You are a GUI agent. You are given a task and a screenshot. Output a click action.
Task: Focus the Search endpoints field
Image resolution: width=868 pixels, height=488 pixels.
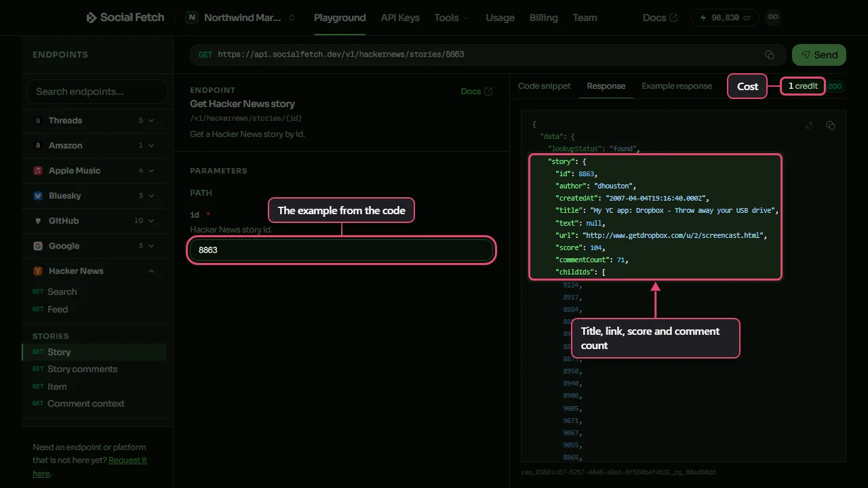click(97, 91)
